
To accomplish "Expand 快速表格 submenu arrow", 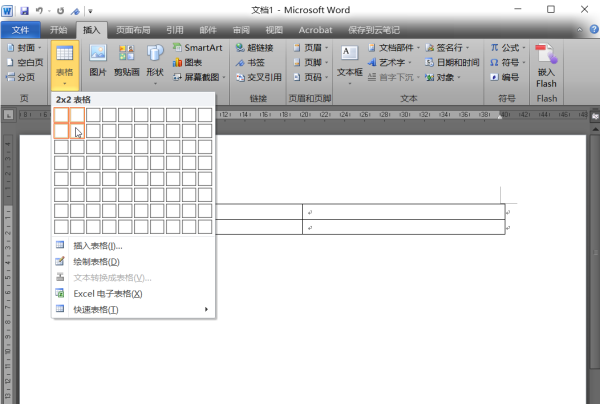I will 206,310.
